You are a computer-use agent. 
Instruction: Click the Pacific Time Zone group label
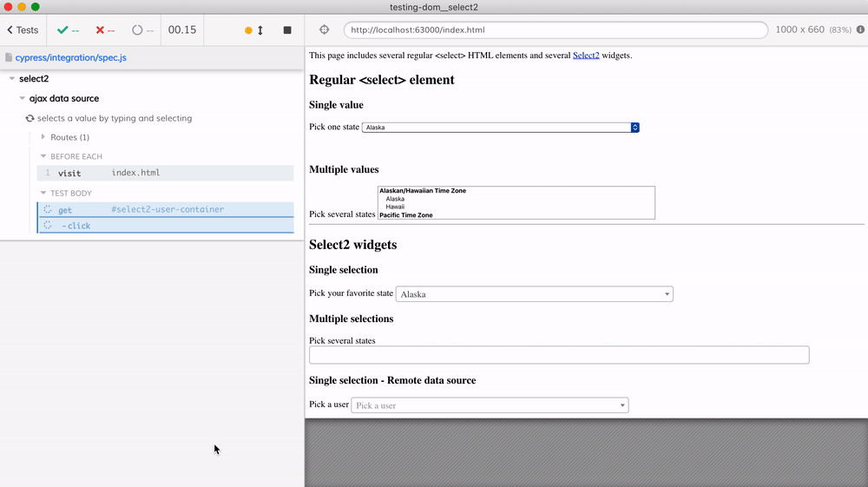405,214
